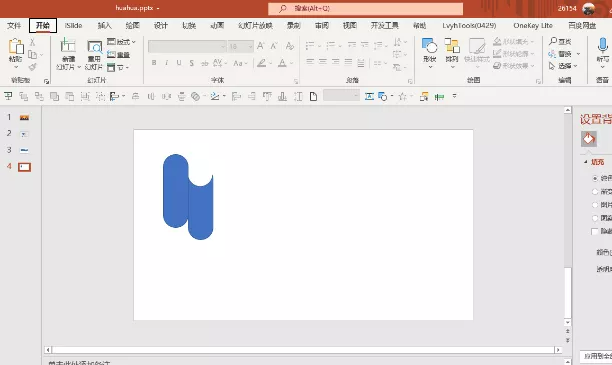This screenshot has width=612, height=365.
Task: Open the OneKey Lite tab
Action: [533, 25]
